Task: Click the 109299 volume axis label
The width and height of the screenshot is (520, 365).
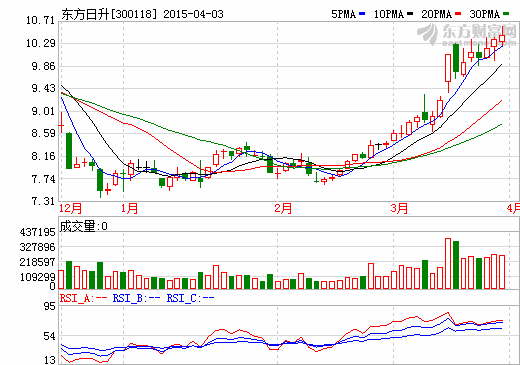Action: [37, 277]
